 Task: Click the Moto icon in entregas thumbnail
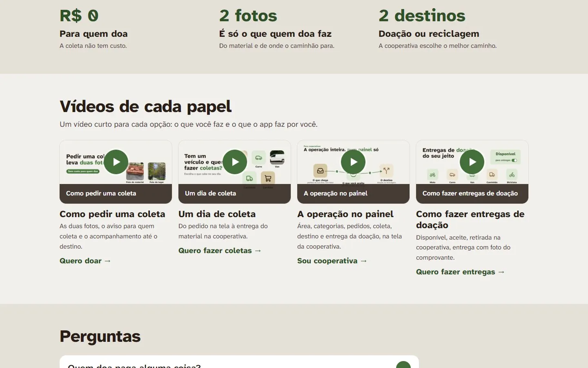pyautogui.click(x=432, y=175)
